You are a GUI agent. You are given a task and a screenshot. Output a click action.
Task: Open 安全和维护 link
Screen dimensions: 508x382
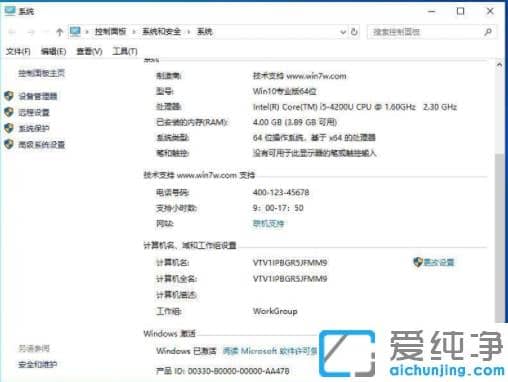[x=37, y=364]
